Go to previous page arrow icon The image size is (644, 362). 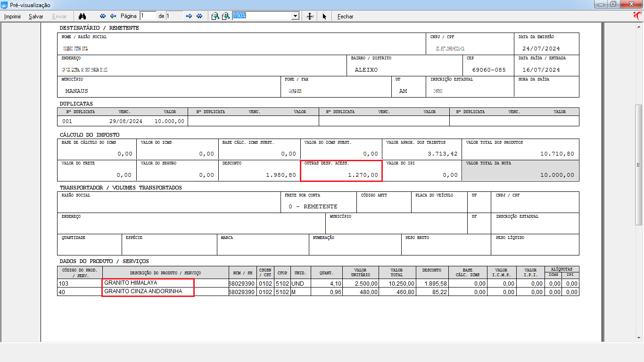point(113,16)
